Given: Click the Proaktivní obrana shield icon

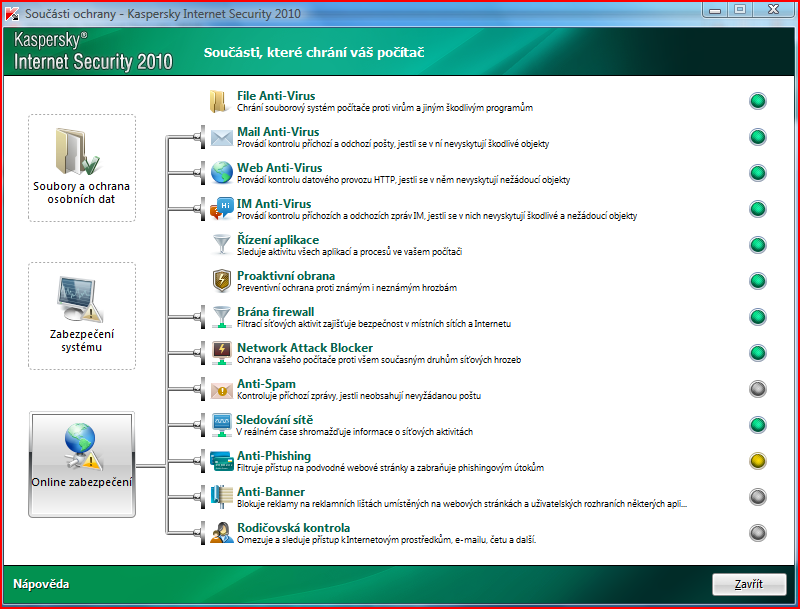Looking at the screenshot, I should [x=221, y=281].
